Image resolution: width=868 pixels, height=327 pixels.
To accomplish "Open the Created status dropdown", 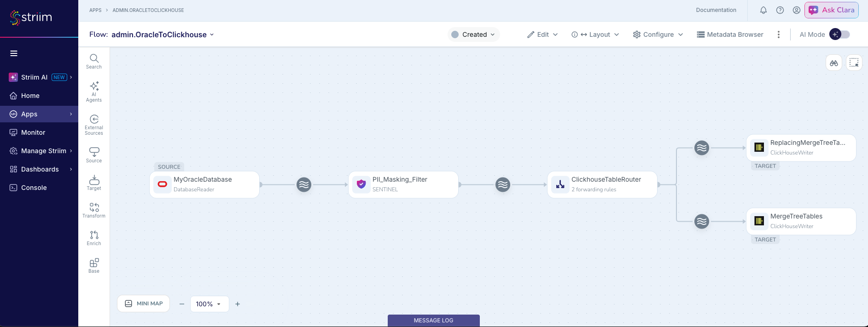I will [x=473, y=34].
